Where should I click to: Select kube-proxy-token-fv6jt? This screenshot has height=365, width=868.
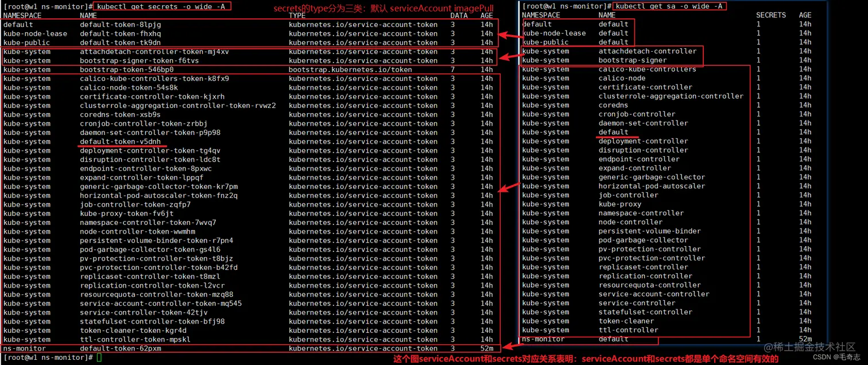(x=127, y=213)
